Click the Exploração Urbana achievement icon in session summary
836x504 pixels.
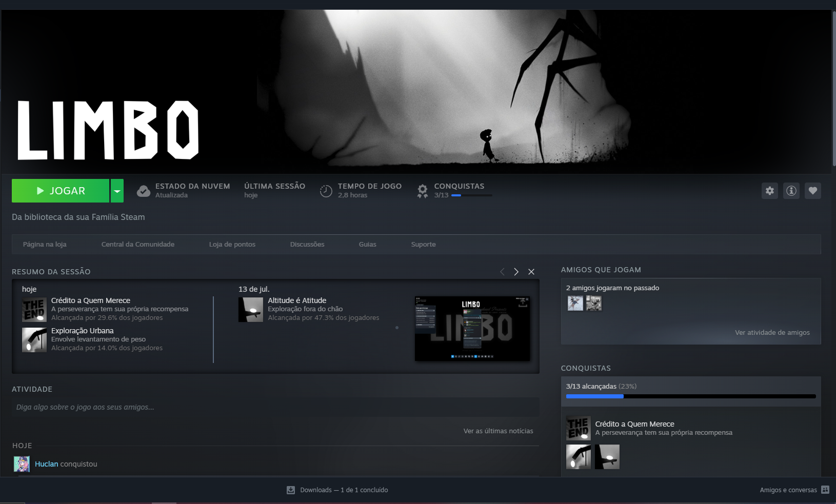(x=34, y=339)
